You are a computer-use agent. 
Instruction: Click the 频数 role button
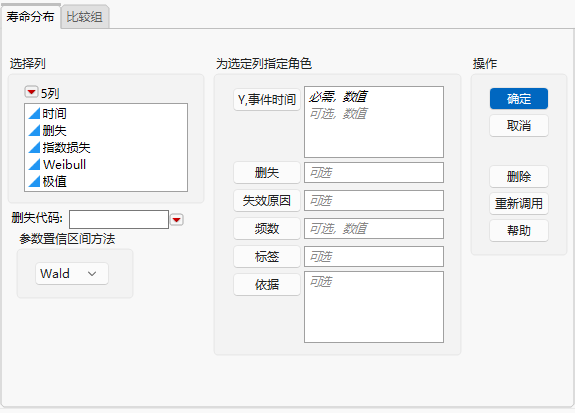(x=267, y=229)
